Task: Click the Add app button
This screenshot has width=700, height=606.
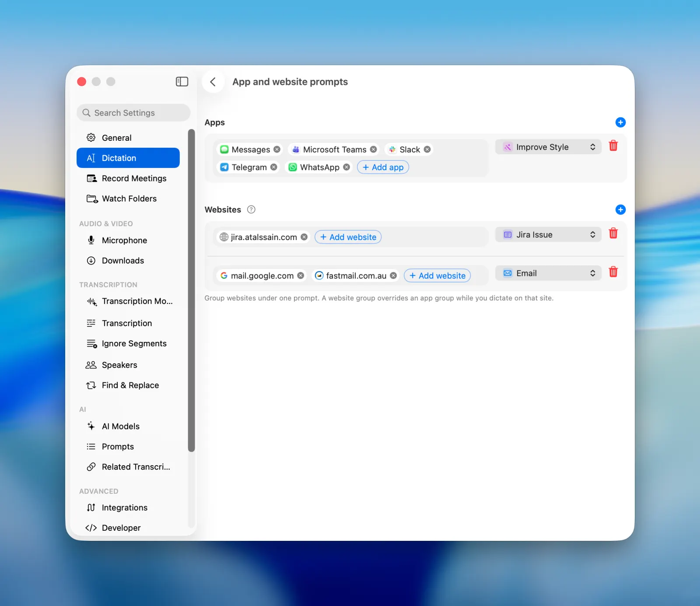Action: click(383, 167)
